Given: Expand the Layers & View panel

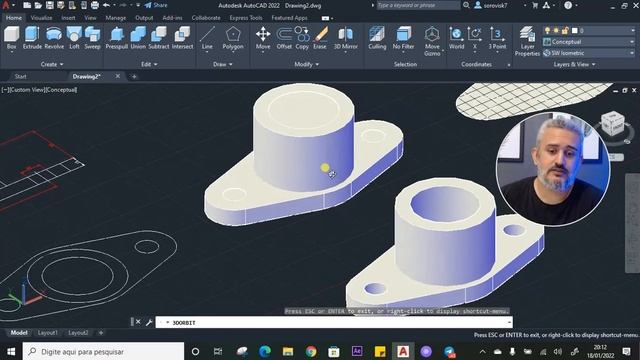Looking at the screenshot, I should click(574, 64).
